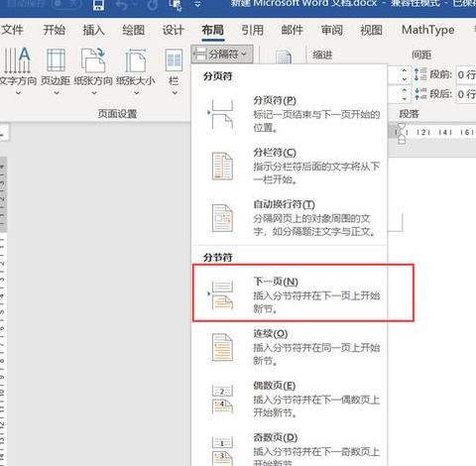Switch to the 审阅 tab
The image size is (476, 466).
(x=332, y=30)
